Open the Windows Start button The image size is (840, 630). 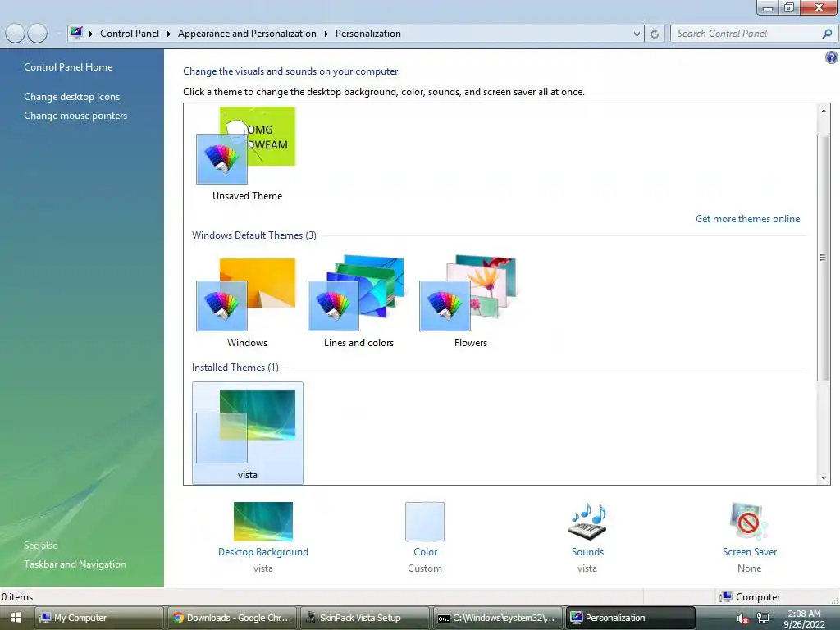16,618
